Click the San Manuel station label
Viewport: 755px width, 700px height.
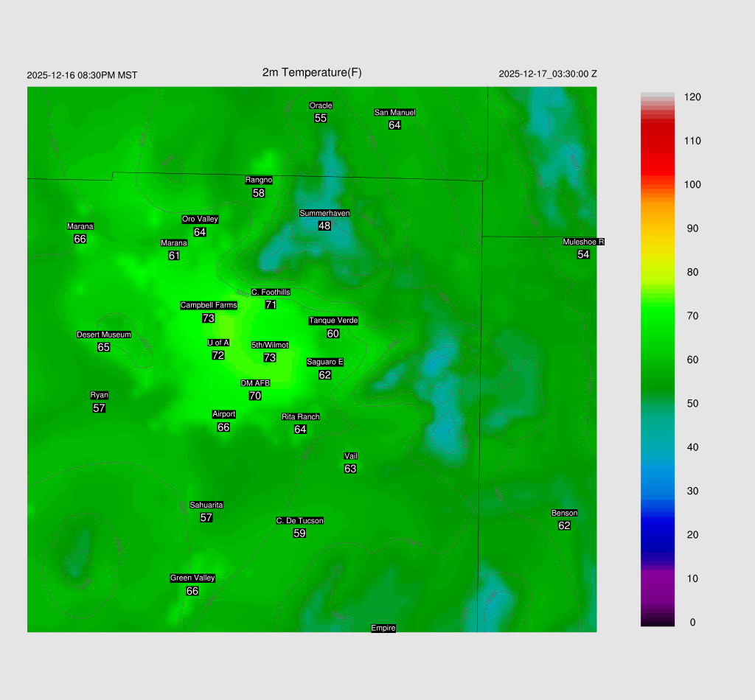394,113
